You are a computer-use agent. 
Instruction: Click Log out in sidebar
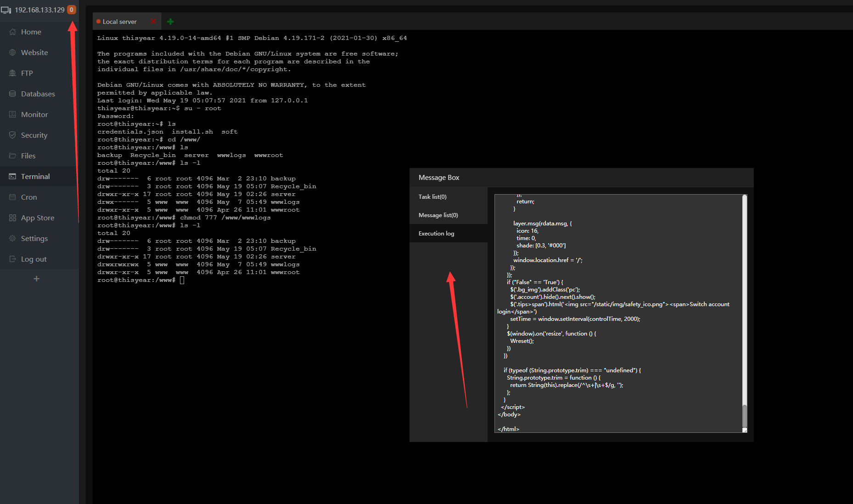(x=34, y=259)
